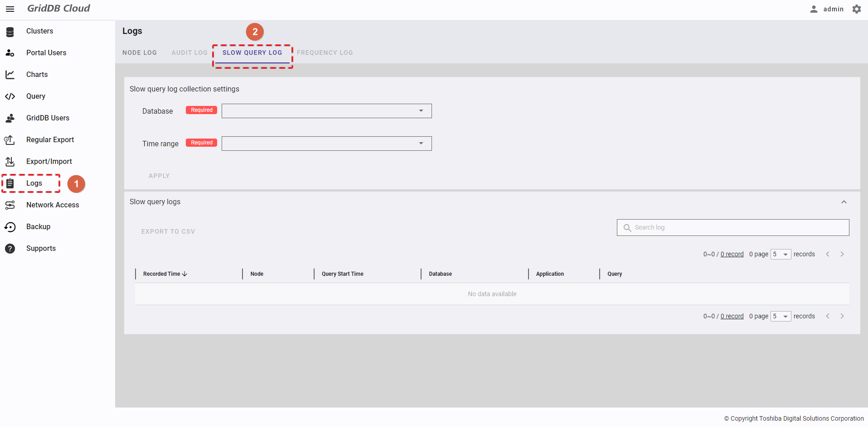Open Regular Export icon in sidebar

10,140
